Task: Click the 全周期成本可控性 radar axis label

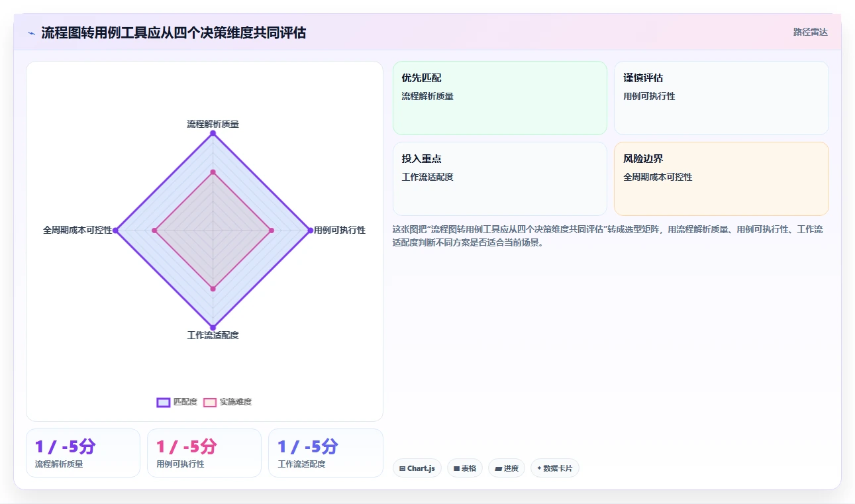Action: click(77, 230)
